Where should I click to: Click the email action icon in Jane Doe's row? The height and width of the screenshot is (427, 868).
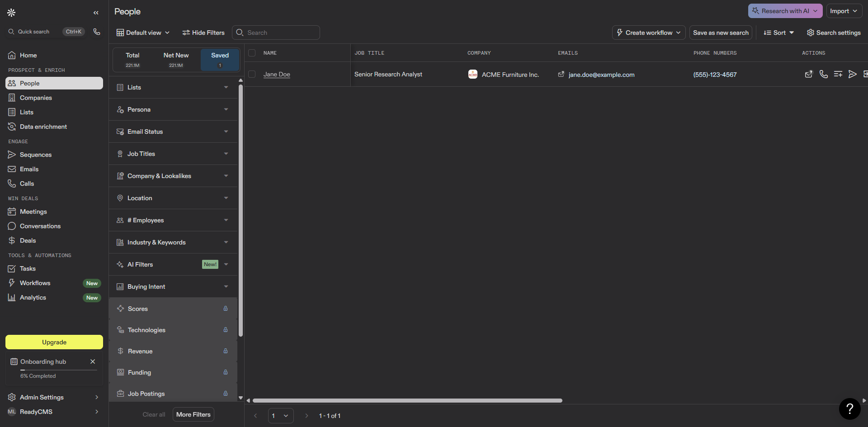[809, 74]
